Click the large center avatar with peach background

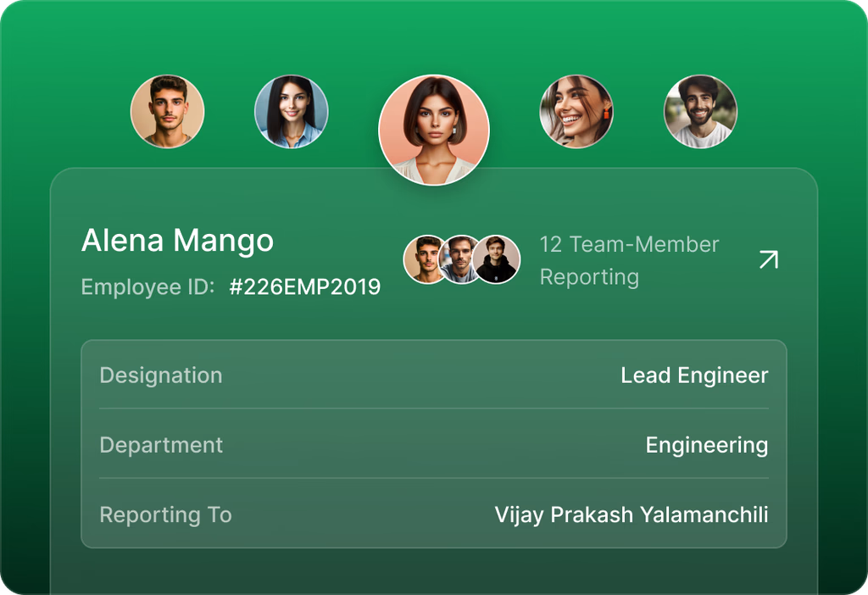[x=434, y=130]
